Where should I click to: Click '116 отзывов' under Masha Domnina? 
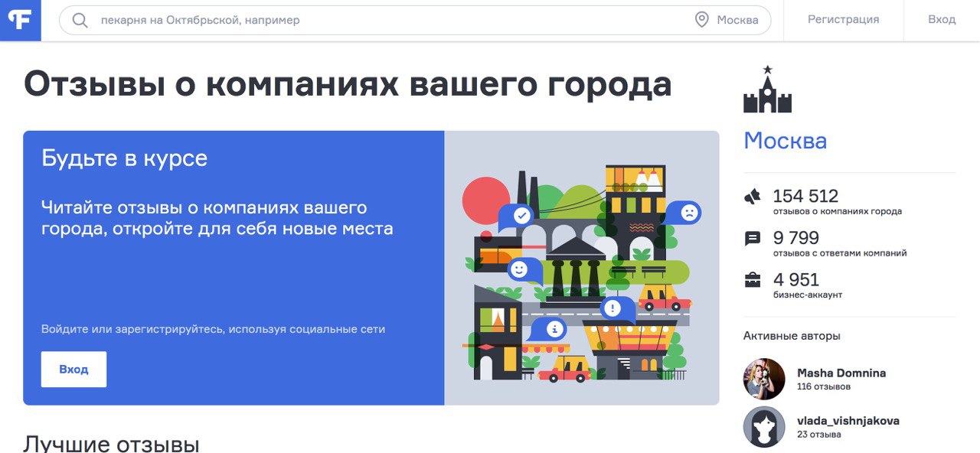[824, 387]
